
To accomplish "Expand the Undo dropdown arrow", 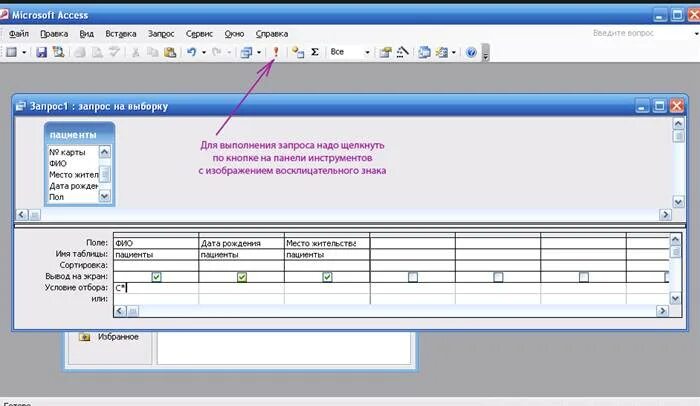I will point(204,52).
